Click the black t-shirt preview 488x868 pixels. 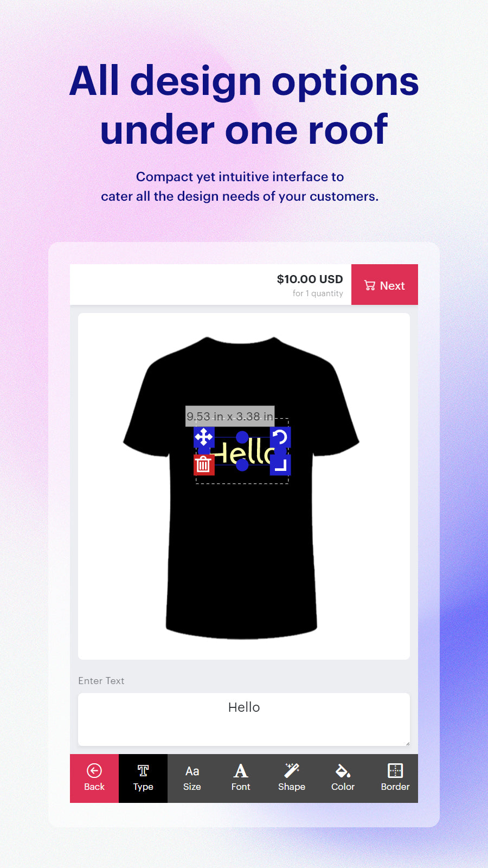241,542
